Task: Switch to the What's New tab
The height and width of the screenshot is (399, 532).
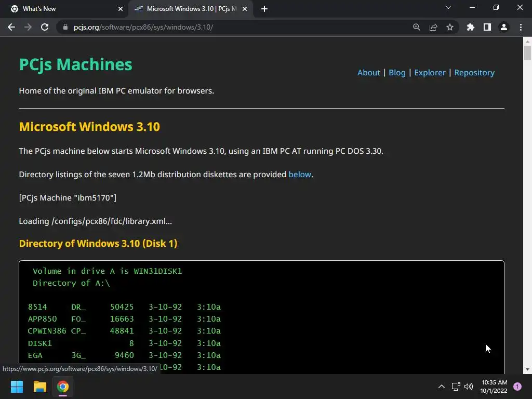Action: pyautogui.click(x=64, y=9)
